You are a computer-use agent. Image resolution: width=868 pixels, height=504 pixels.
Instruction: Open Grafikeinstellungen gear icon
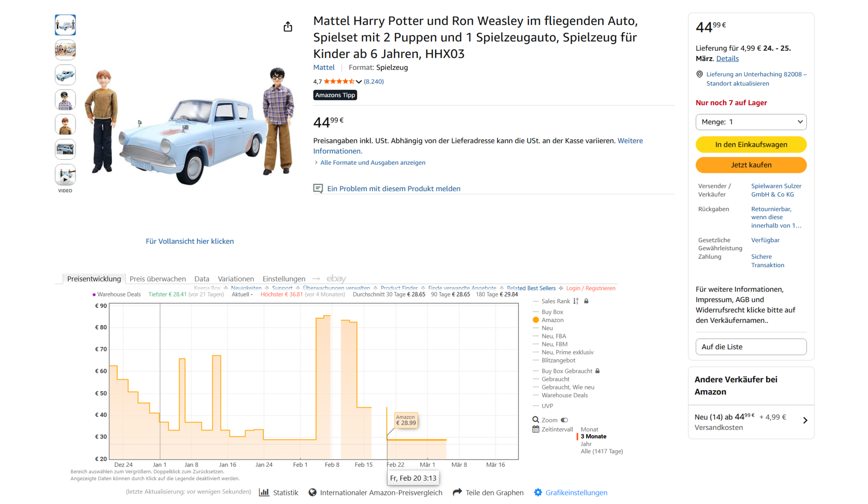coord(538,492)
